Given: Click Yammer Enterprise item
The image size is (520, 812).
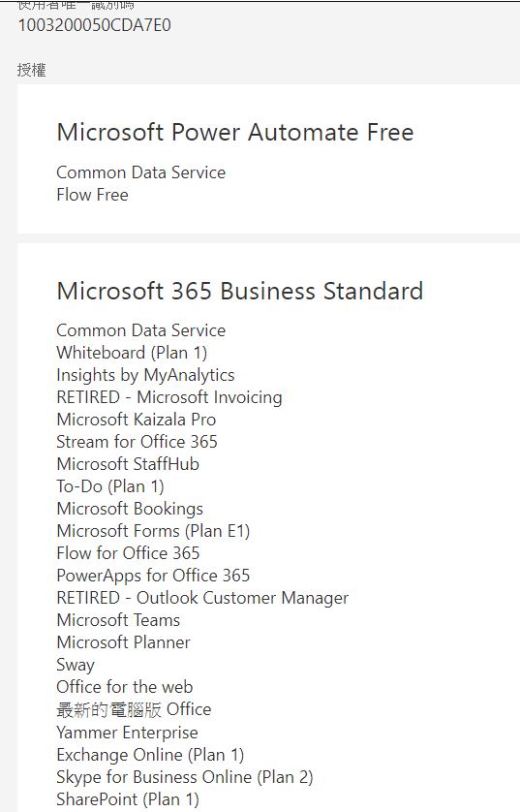Looking at the screenshot, I should click(x=127, y=733).
